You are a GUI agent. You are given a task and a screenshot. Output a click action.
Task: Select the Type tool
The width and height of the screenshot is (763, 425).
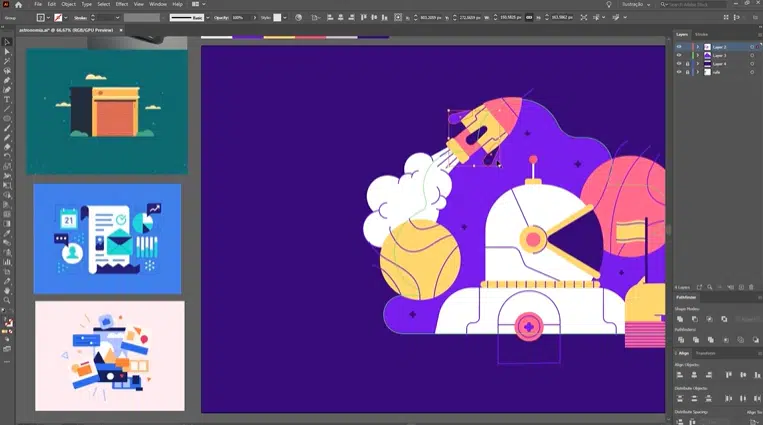coord(7,99)
